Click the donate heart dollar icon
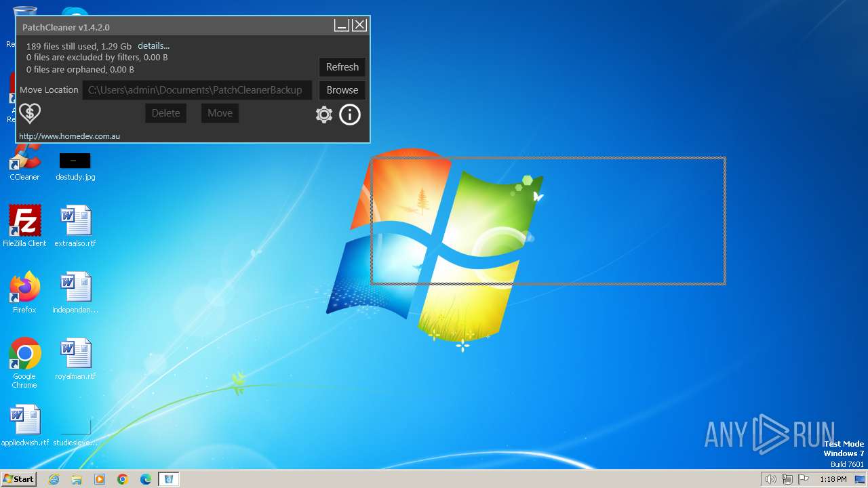The width and height of the screenshot is (868, 488). pos(30,113)
